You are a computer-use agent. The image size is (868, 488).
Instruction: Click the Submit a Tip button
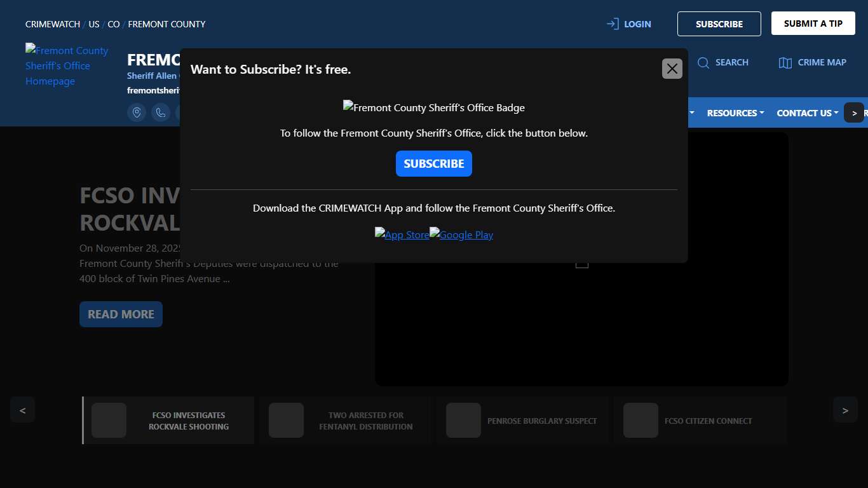813,24
